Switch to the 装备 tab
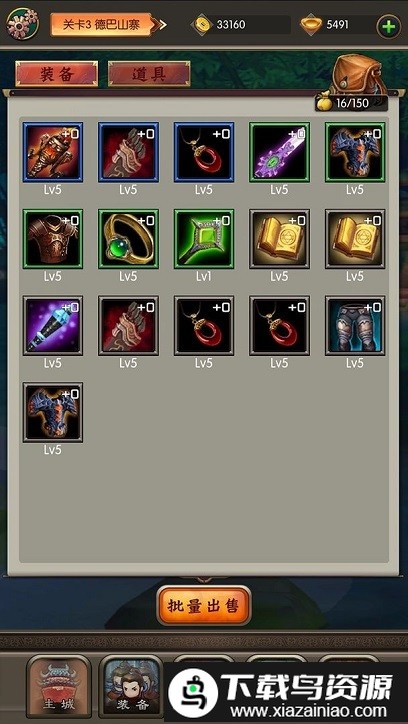 [56, 74]
